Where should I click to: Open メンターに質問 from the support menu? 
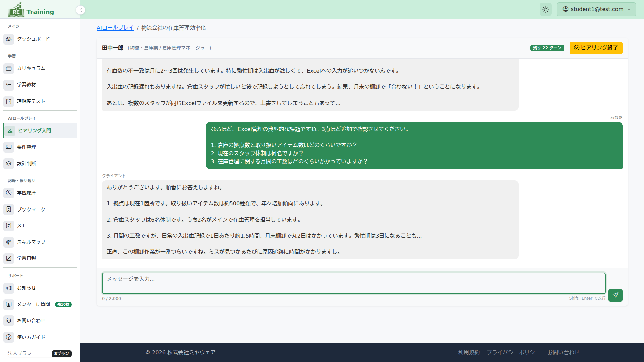pyautogui.click(x=34, y=304)
